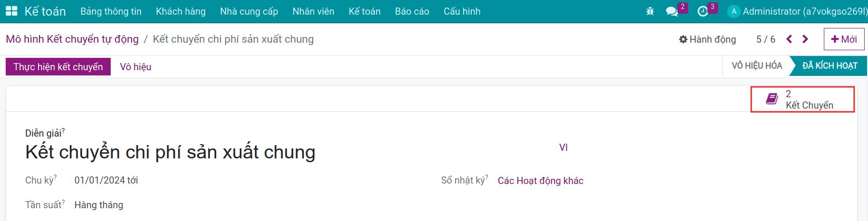Create new record with Mới button
This screenshot has height=221, width=868.
tap(844, 39)
